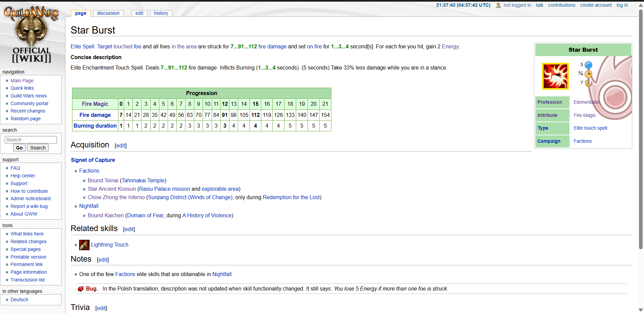644x313 pixels.
Task: Click the recharge time icon in infobox
Action: (588, 83)
